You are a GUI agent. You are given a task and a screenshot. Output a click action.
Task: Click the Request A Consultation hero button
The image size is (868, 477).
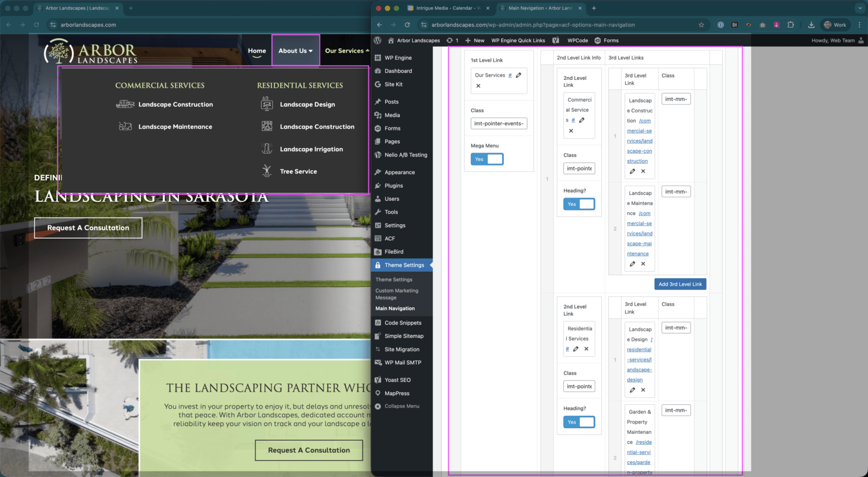coord(88,228)
